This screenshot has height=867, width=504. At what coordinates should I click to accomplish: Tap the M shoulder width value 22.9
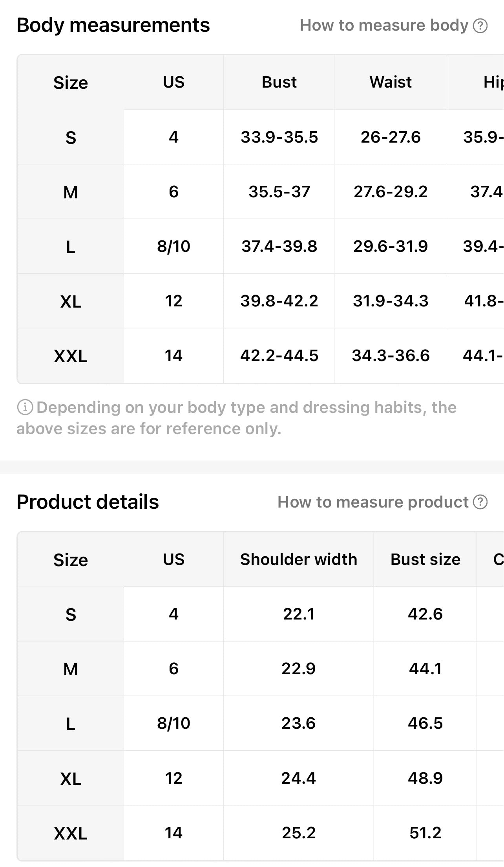tap(299, 669)
